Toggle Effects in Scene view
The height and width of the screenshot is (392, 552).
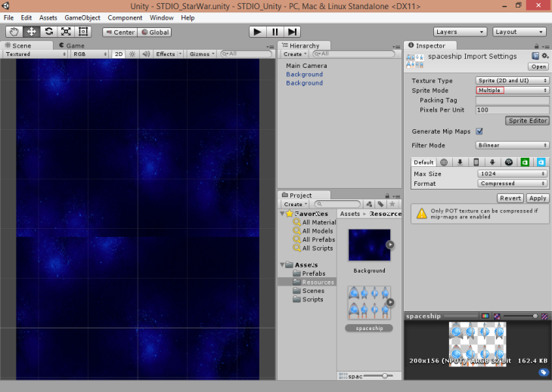(x=166, y=54)
